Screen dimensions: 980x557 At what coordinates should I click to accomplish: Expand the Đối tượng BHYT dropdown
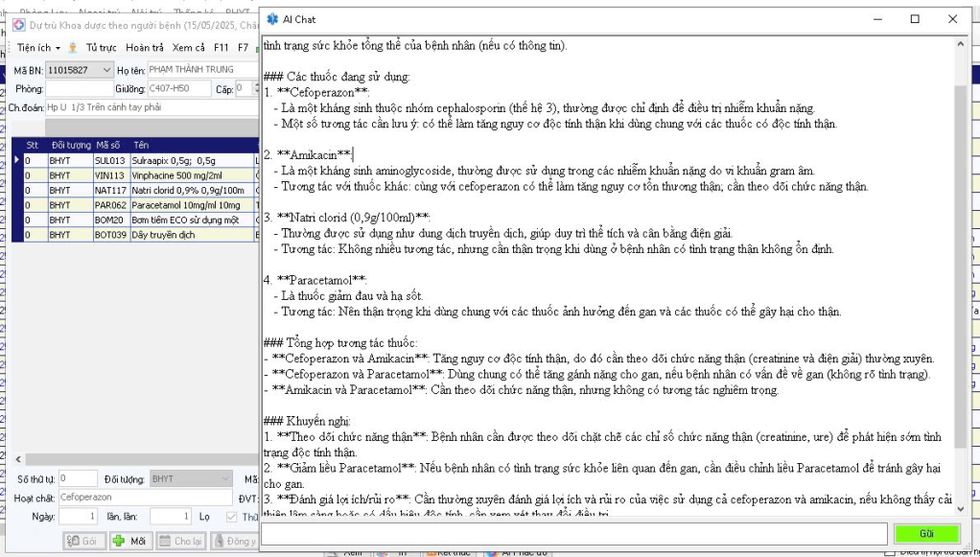point(225,478)
